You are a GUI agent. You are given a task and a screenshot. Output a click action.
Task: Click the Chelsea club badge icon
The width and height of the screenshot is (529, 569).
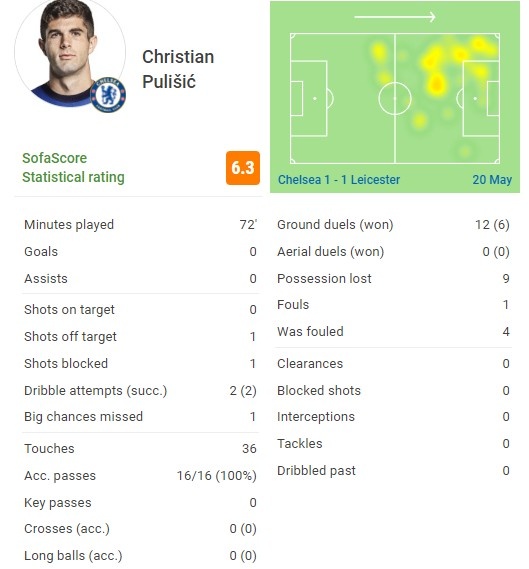point(108,95)
